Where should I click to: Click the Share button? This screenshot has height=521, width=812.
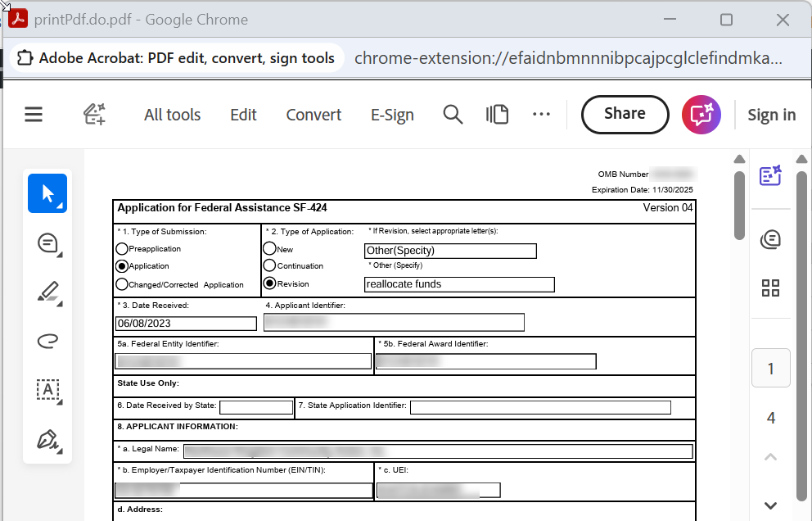[625, 115]
